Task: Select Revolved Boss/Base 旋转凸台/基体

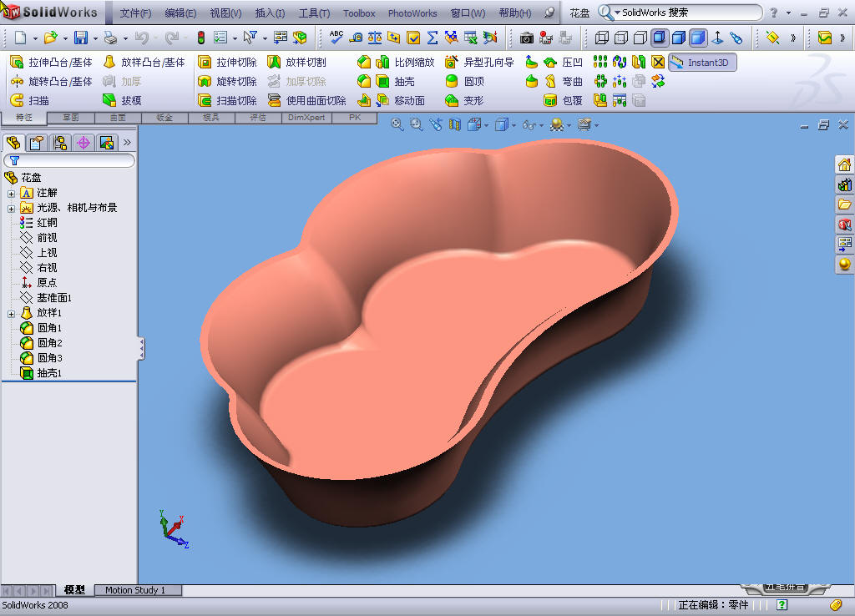Action: coord(52,81)
